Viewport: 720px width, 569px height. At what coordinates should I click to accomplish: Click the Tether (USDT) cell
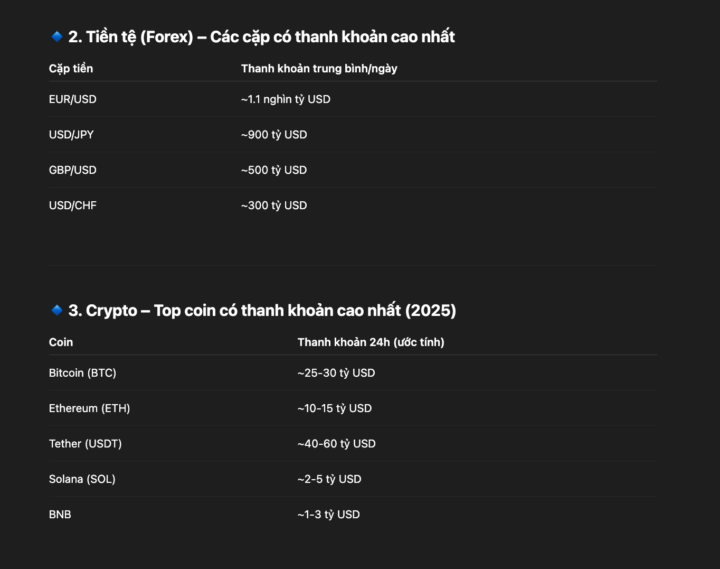[85, 444]
